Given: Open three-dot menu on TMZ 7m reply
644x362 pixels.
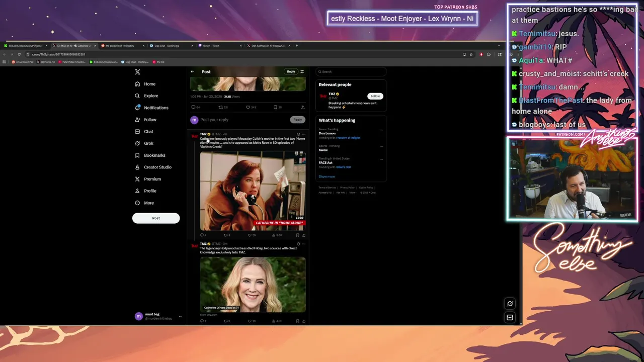Looking at the screenshot, I should [304, 134].
